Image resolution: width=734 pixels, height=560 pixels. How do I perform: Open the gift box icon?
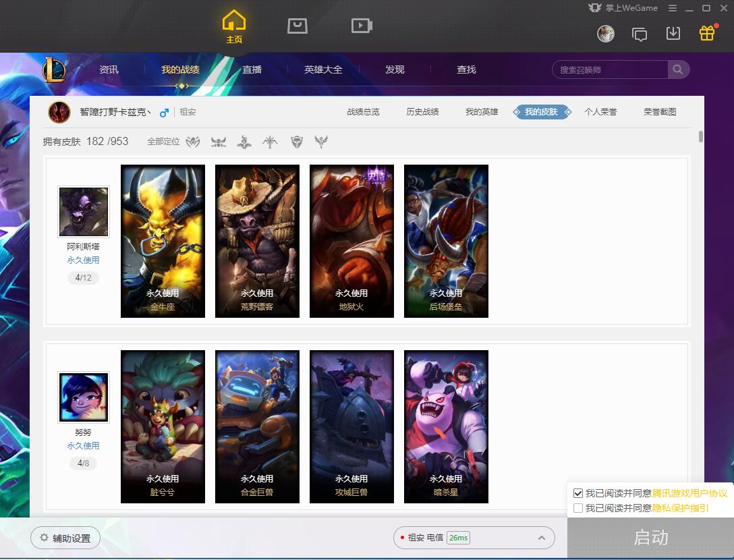(x=707, y=33)
